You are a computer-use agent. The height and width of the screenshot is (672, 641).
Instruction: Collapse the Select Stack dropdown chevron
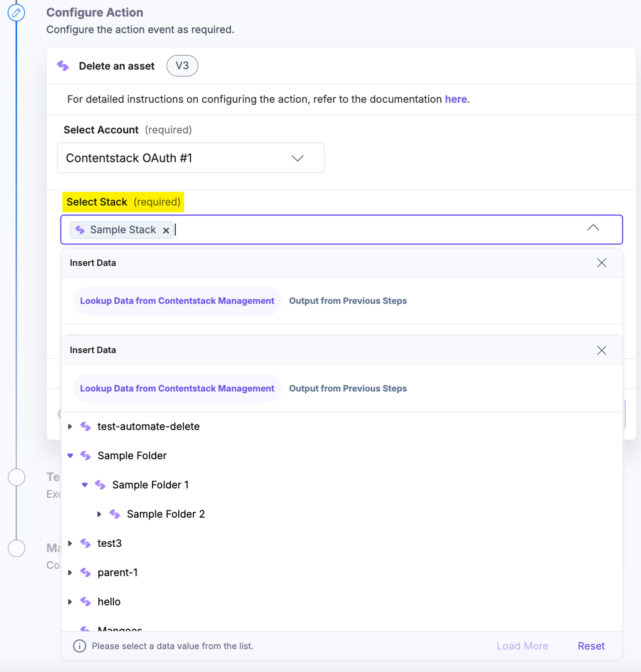coord(593,228)
